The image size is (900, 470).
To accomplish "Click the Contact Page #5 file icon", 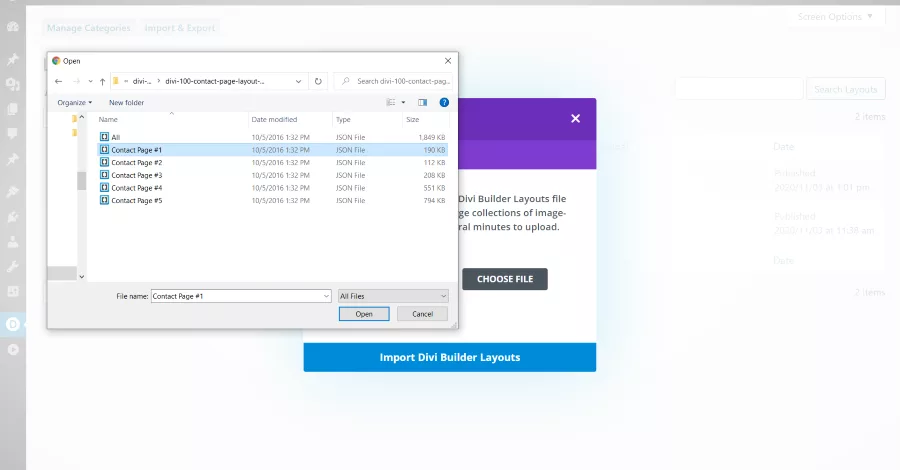I will [104, 200].
